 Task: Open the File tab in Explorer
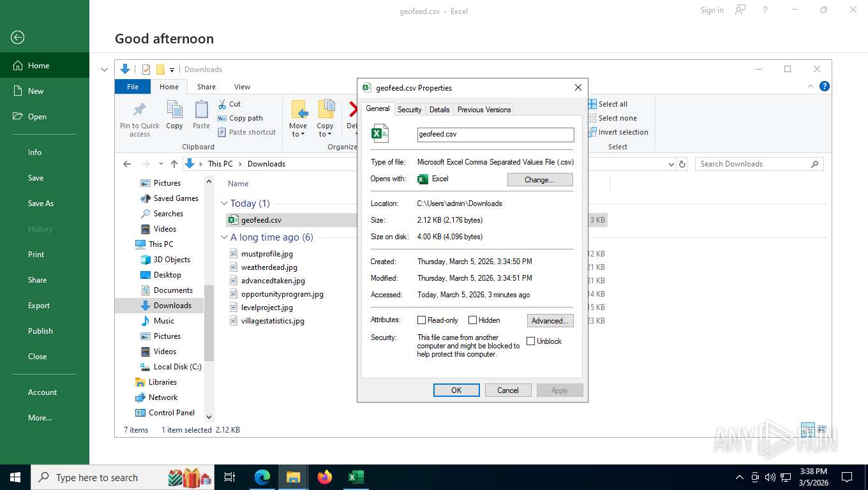pyautogui.click(x=133, y=87)
